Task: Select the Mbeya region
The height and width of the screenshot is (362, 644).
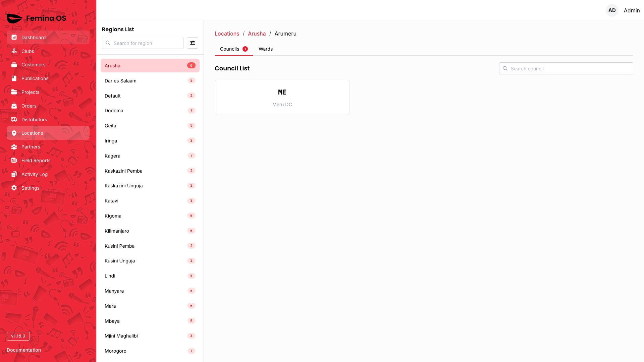Action: 150,321
